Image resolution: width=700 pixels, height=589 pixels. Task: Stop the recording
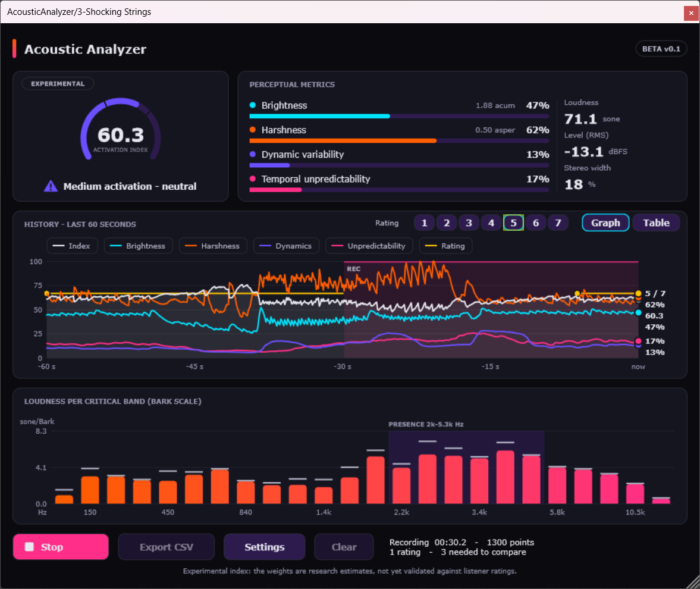pos(61,547)
